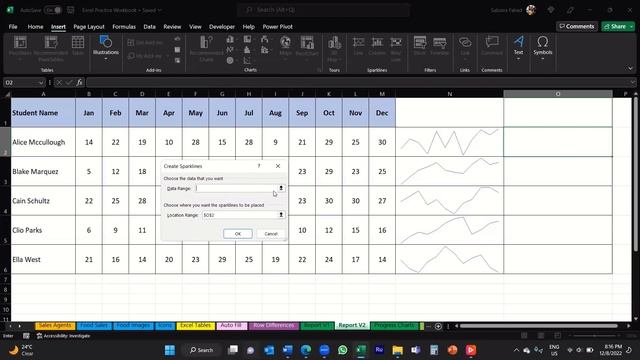Click the Save icon in title bar
Screen dimensions: 640x360
[71, 10]
